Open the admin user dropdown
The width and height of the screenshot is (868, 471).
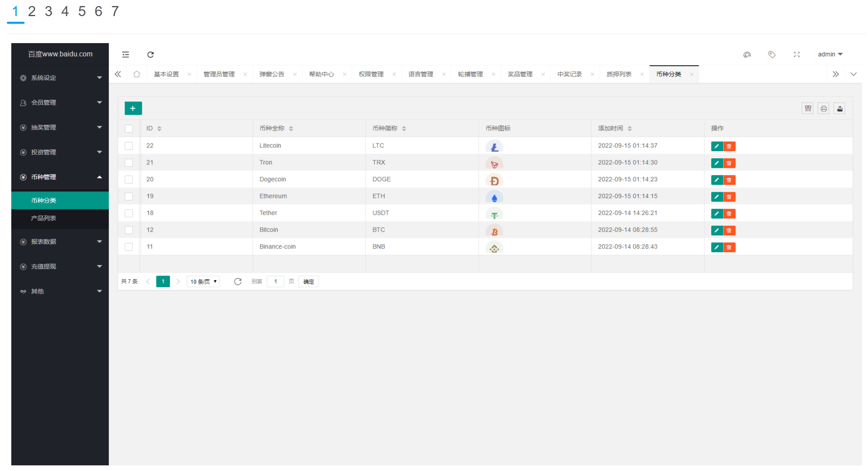(x=830, y=54)
